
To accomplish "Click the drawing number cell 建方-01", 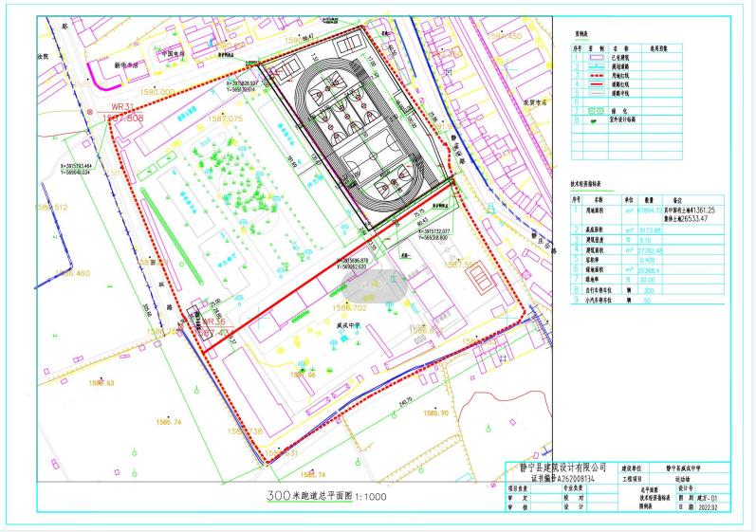I will pyautogui.click(x=708, y=498).
